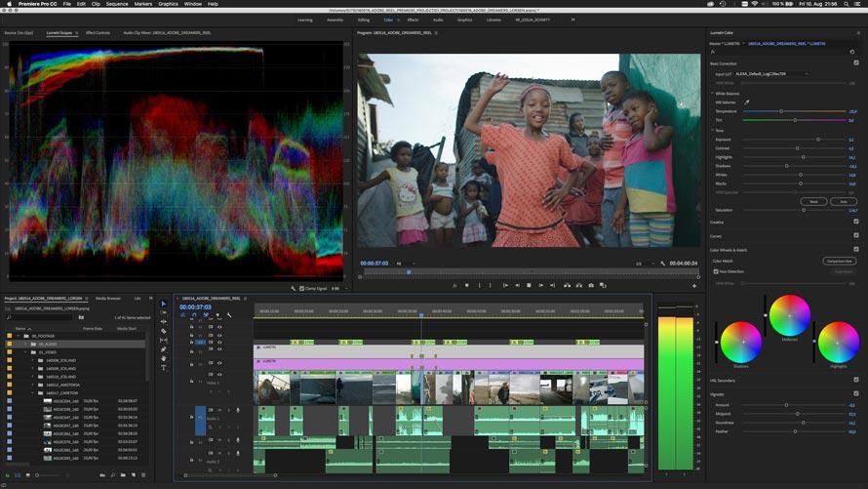
Task: Step forward one frame in Program Monitor
Action: (541, 285)
